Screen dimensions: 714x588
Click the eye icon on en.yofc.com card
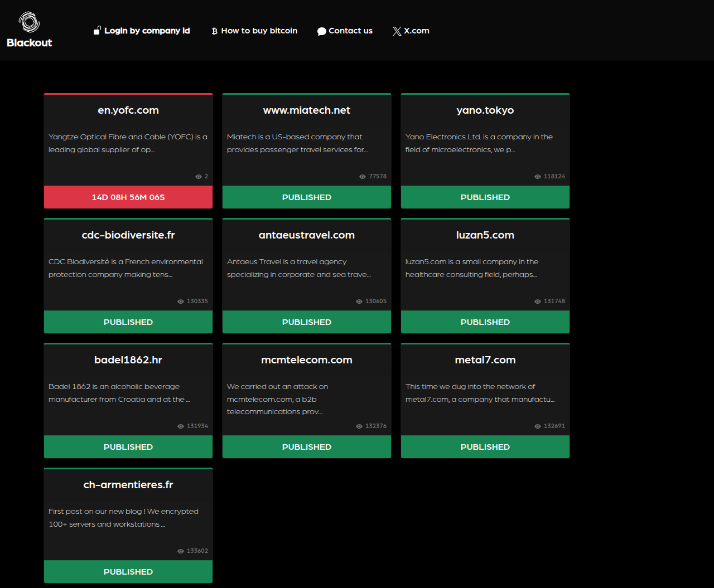tap(198, 177)
